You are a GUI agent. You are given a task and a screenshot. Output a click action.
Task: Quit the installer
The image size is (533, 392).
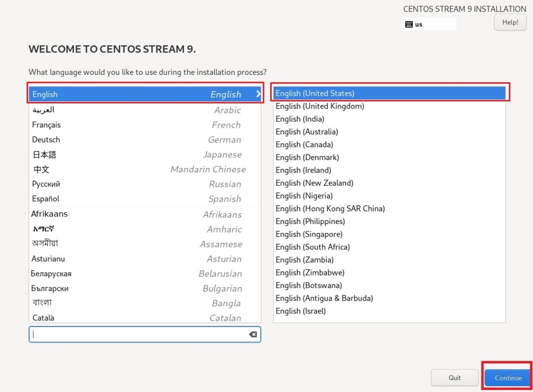[454, 377]
